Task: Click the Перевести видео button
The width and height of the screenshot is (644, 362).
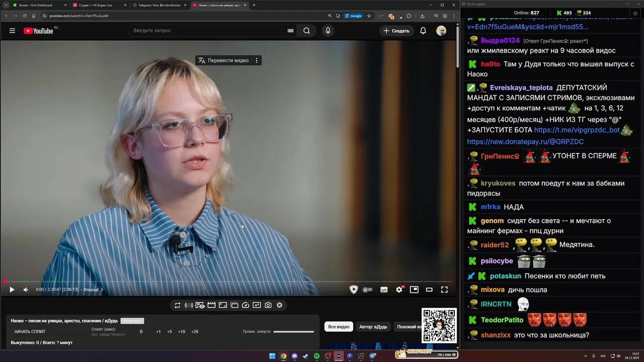Action: pyautogui.click(x=223, y=60)
